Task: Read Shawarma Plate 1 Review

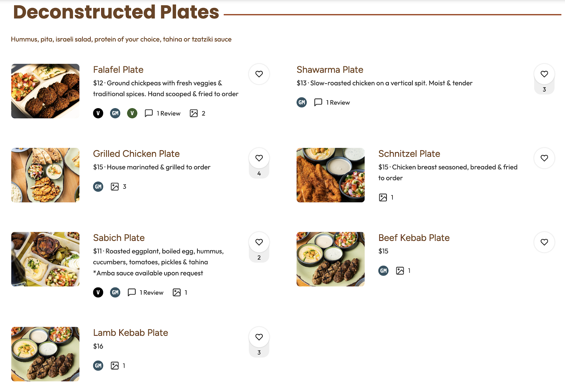Action: [x=332, y=102]
